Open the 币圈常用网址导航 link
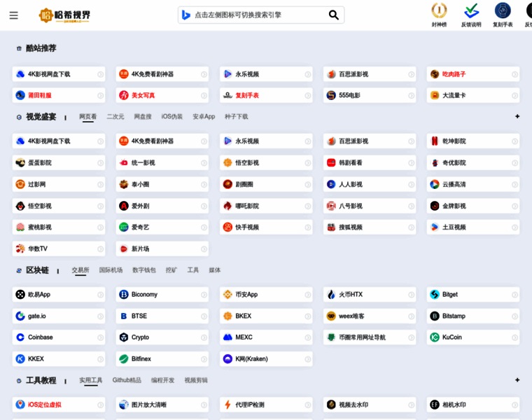Screen dimensions: 532x420 [370, 337]
